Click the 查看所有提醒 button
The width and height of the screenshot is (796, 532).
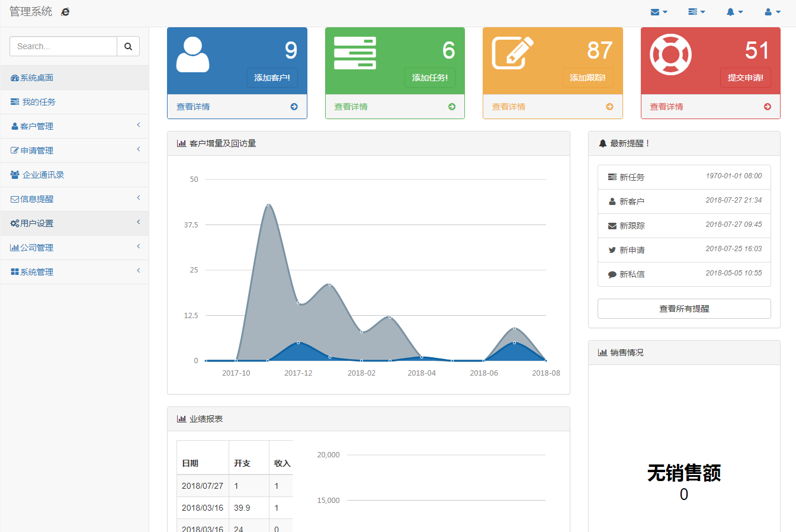tap(684, 309)
